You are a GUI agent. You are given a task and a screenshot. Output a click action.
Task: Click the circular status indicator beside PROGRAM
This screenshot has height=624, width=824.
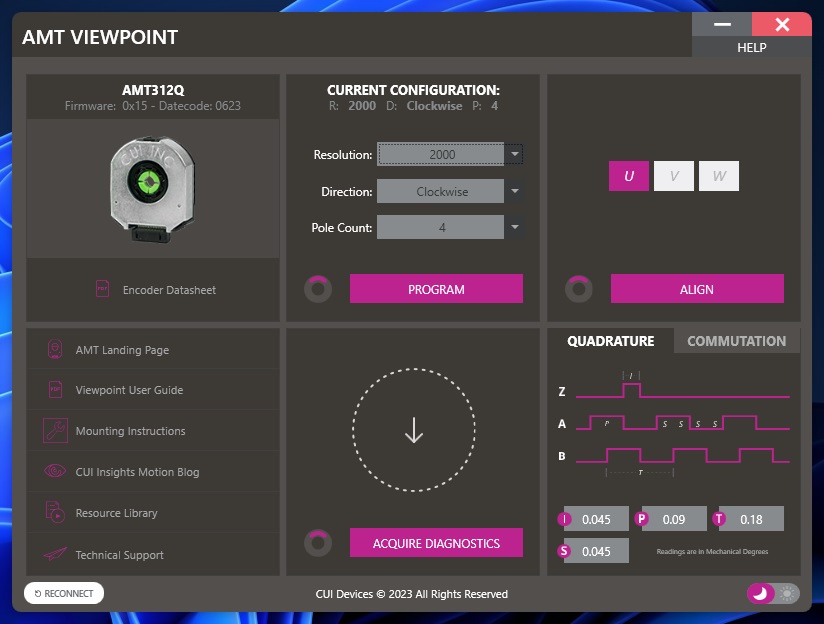(x=318, y=289)
